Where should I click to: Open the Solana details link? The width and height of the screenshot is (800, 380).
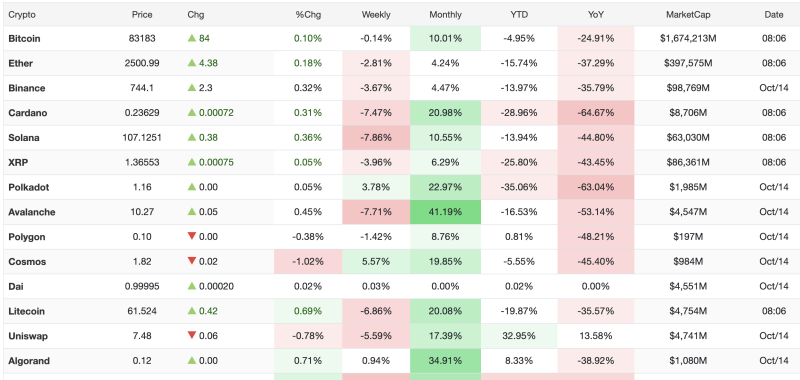point(24,138)
